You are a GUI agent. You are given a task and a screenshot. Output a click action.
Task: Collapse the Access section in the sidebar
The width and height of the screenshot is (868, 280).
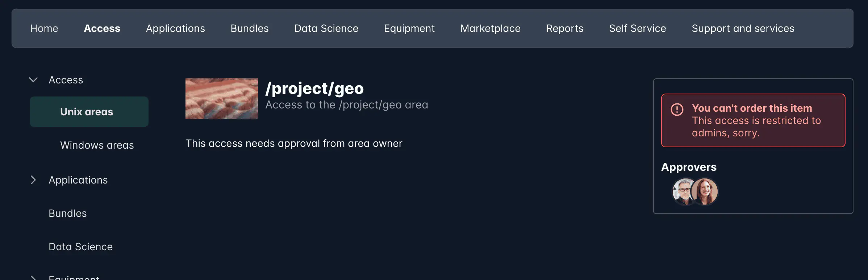(x=33, y=80)
